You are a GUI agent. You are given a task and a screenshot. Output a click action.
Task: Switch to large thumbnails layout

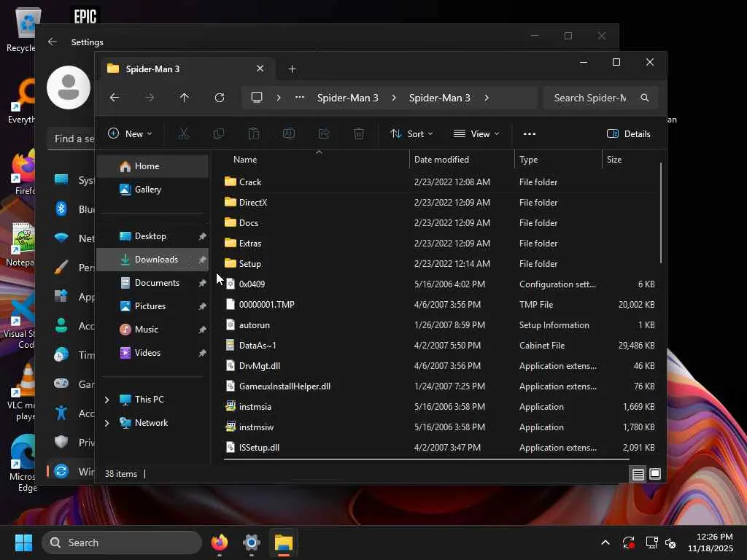655,474
